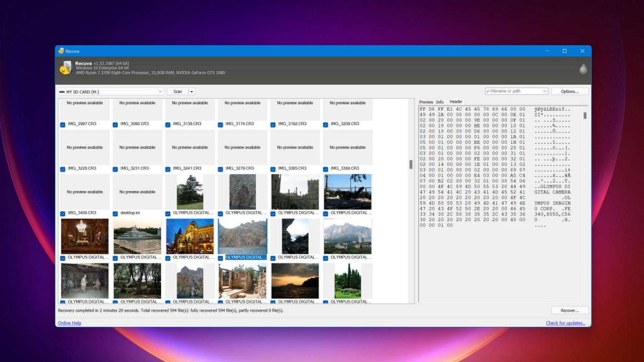Click the Recuva hard-hat logo icon
Image resolution: width=644 pixels, height=362 pixels.
click(65, 68)
